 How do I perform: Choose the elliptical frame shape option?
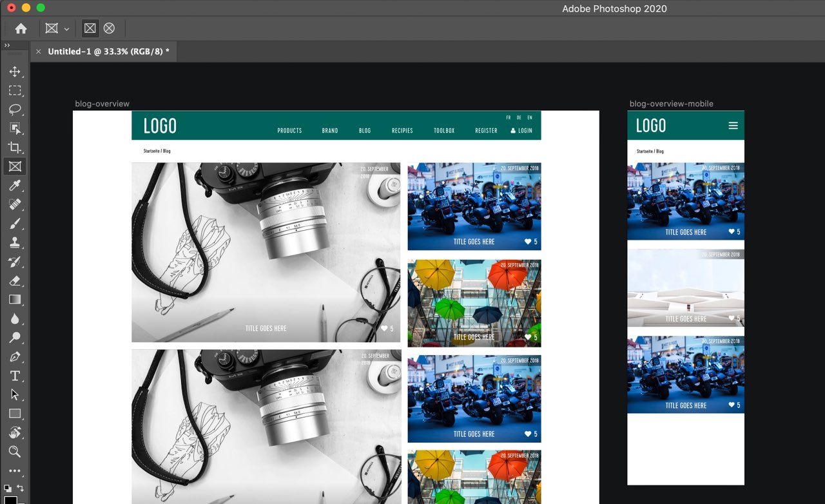tap(109, 28)
